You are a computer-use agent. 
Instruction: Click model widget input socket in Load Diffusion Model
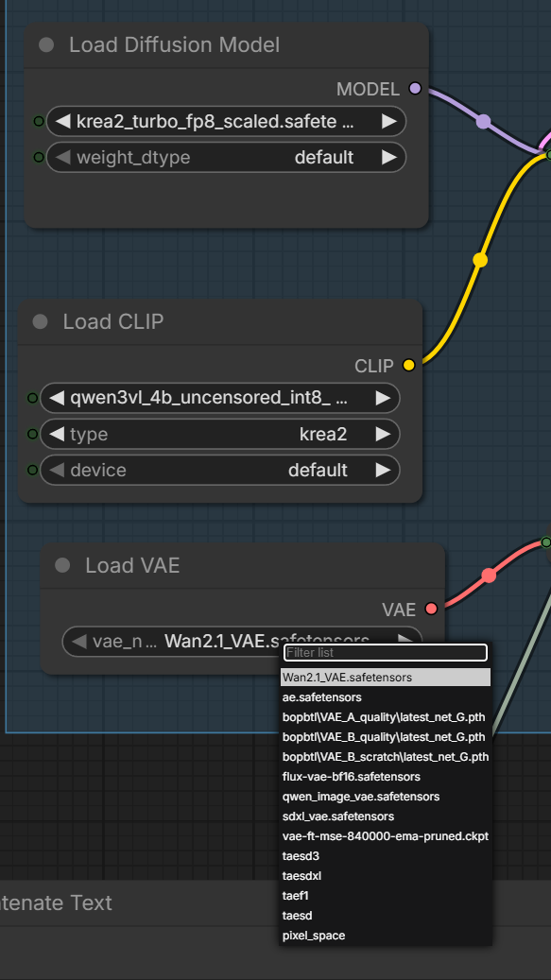(x=39, y=121)
